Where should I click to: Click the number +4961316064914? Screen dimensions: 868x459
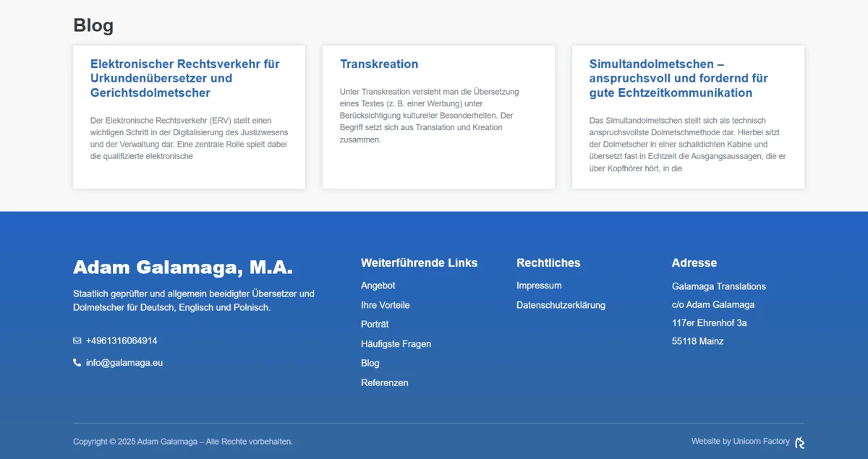point(122,340)
